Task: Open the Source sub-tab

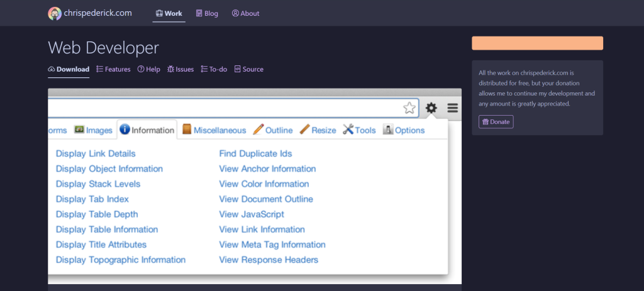Action: tap(249, 69)
